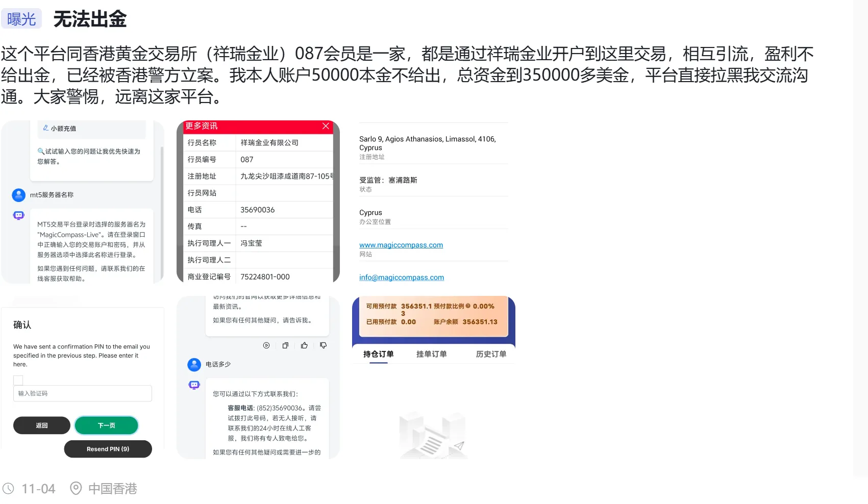The height and width of the screenshot is (504, 868).
Task: Click the 已用预付款 value 0.00
Action: point(409,322)
